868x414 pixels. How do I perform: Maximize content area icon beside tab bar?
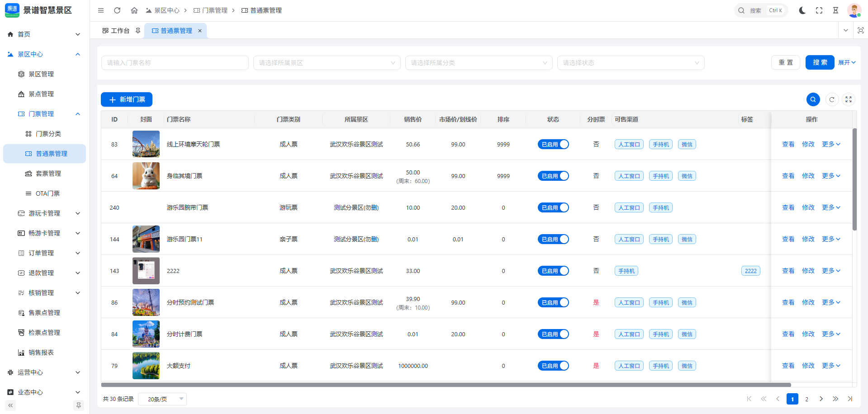(x=861, y=30)
